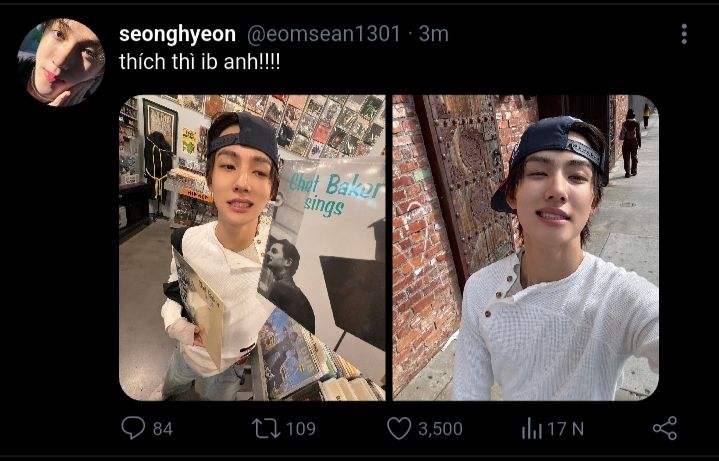Like the tweet with the heart icon
The height and width of the screenshot is (461, 719).
(x=399, y=428)
